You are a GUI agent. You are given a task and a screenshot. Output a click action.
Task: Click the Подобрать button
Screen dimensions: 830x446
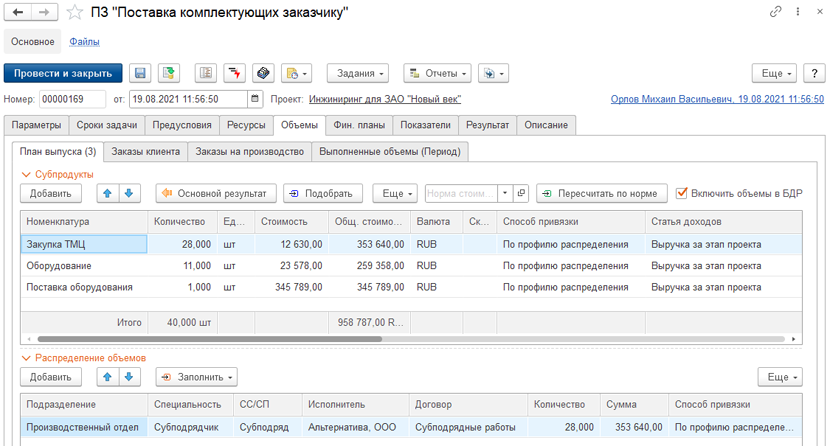pos(323,194)
